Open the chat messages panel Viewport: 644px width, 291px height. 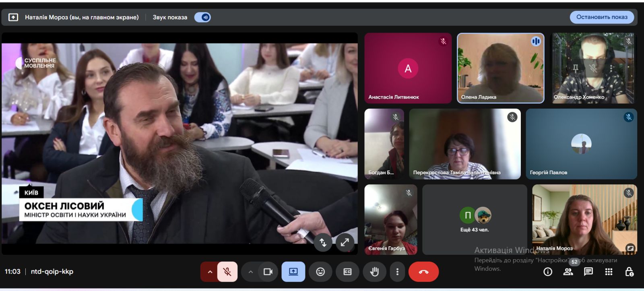588,272
